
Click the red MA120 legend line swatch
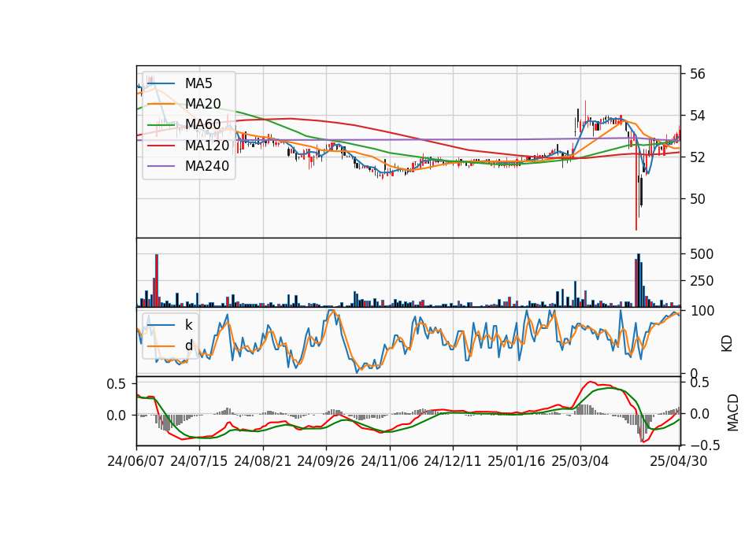point(161,146)
